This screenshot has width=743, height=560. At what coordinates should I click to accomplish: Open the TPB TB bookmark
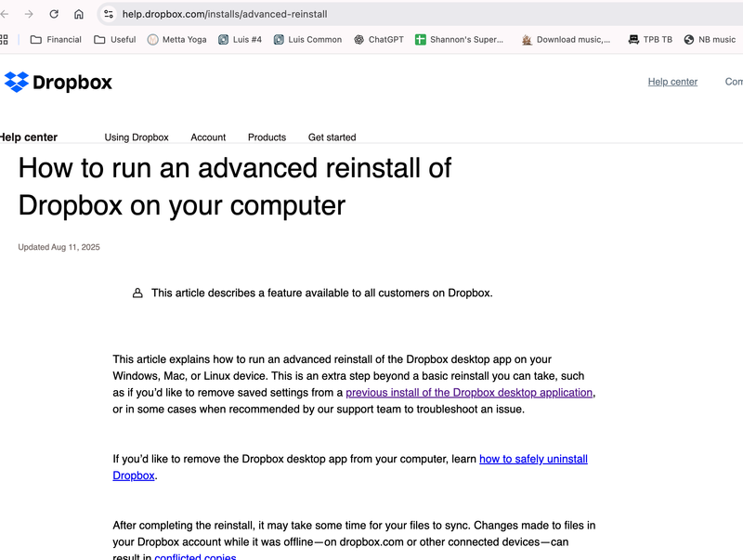(x=650, y=40)
